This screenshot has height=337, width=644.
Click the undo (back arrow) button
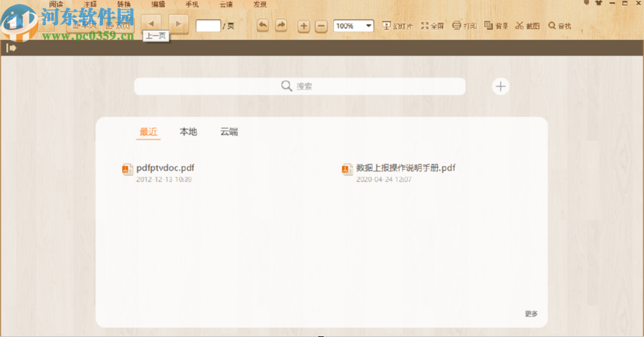(263, 26)
